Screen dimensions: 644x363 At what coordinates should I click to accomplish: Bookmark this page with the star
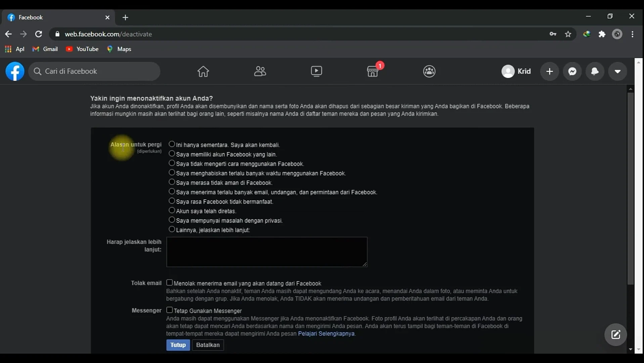(x=568, y=34)
